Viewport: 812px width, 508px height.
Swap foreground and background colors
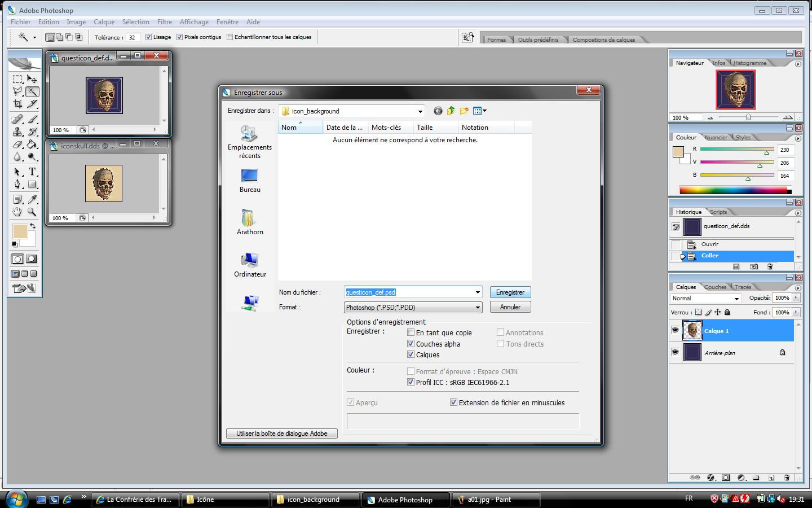(33, 226)
